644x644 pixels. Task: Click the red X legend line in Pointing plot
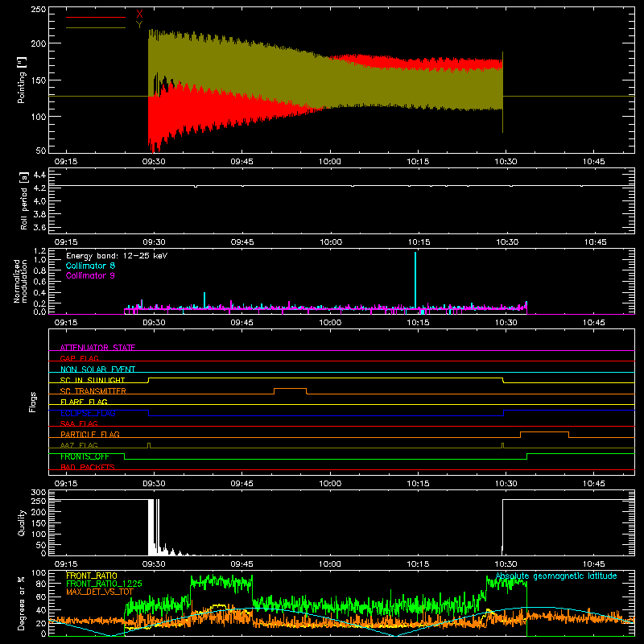click(96, 17)
